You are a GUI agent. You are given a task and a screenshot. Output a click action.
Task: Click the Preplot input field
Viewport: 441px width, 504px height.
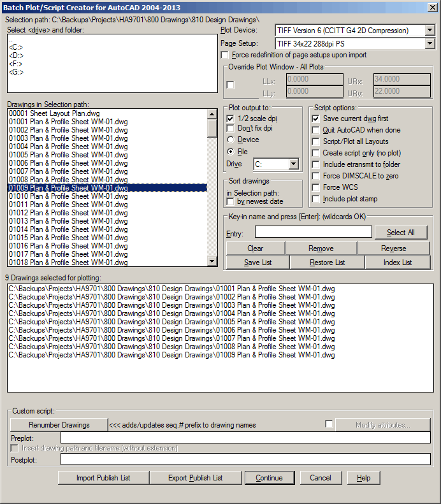(245, 438)
